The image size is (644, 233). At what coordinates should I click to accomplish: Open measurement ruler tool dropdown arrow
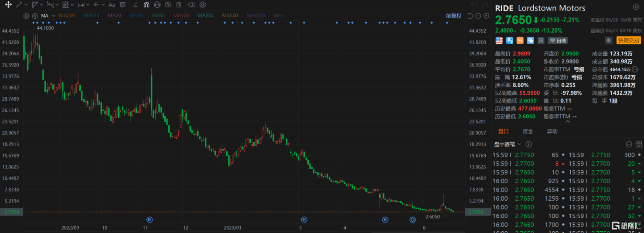(x=72, y=5)
